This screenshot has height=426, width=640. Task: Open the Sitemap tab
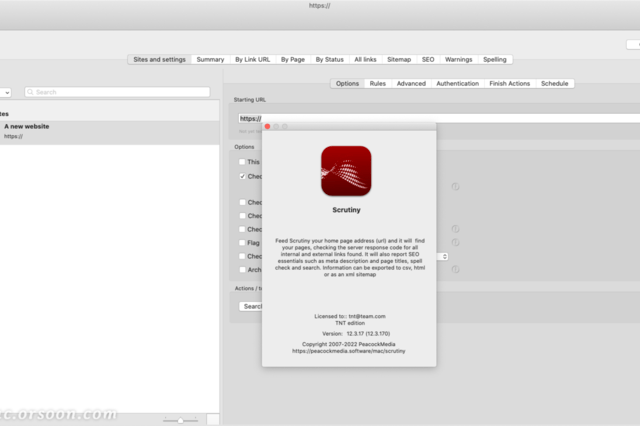399,60
